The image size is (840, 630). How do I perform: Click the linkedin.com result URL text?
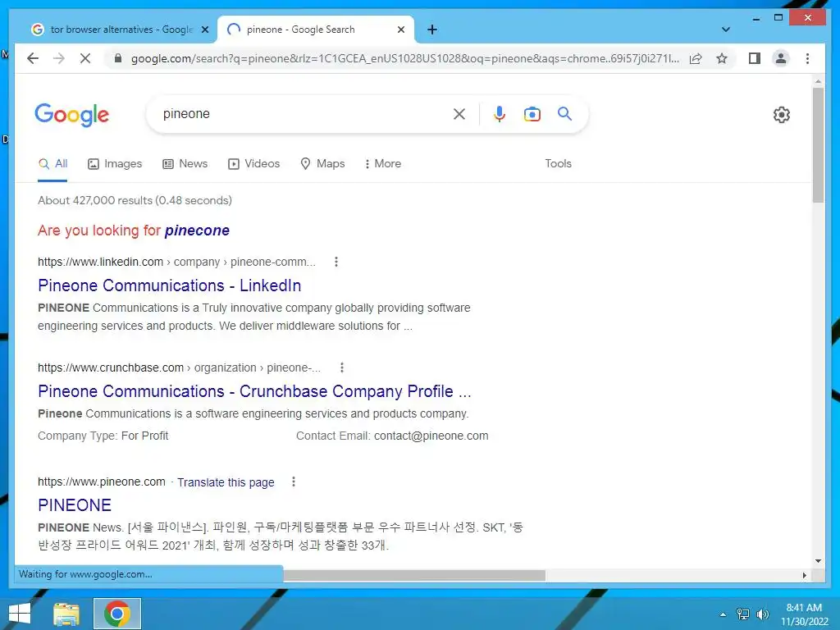point(177,262)
